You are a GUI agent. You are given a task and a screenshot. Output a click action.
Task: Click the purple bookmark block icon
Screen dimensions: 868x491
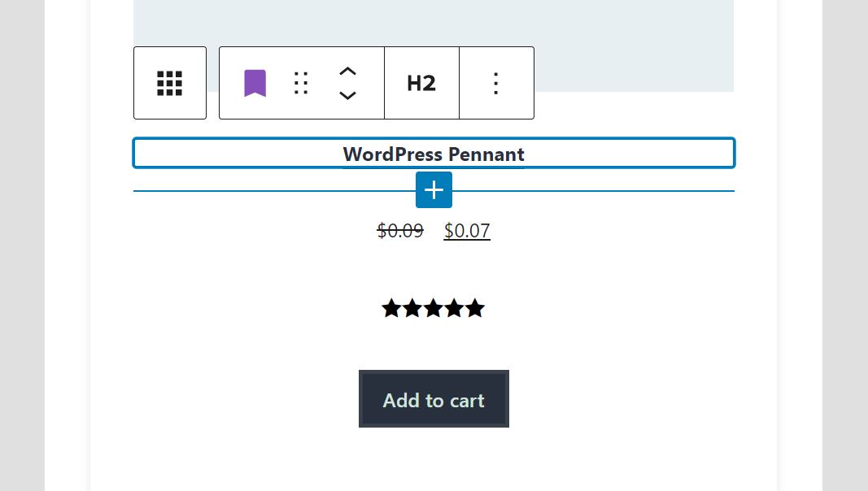pyautogui.click(x=255, y=83)
